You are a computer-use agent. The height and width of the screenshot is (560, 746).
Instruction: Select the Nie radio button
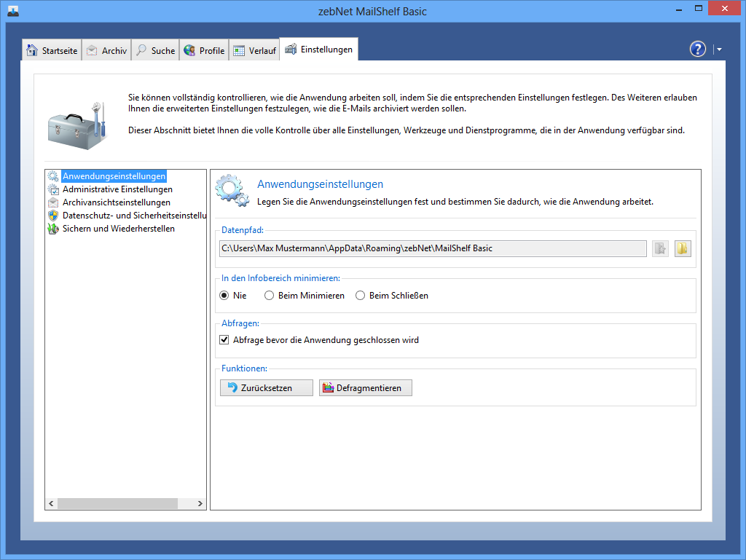[224, 296]
